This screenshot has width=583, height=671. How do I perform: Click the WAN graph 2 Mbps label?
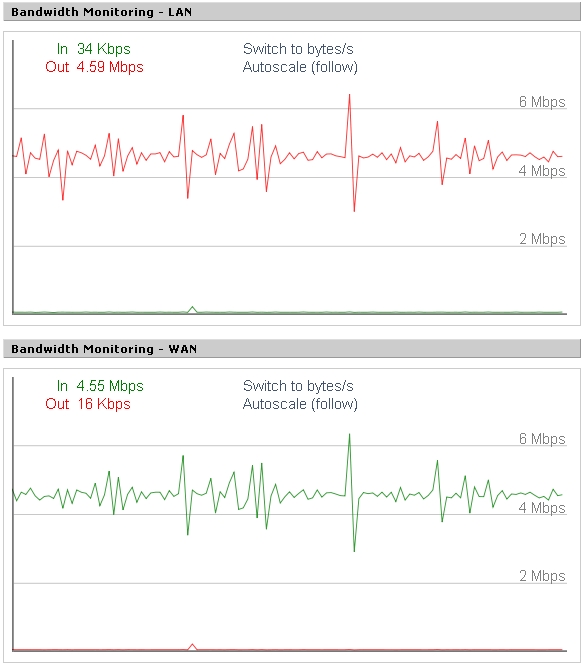(542, 576)
